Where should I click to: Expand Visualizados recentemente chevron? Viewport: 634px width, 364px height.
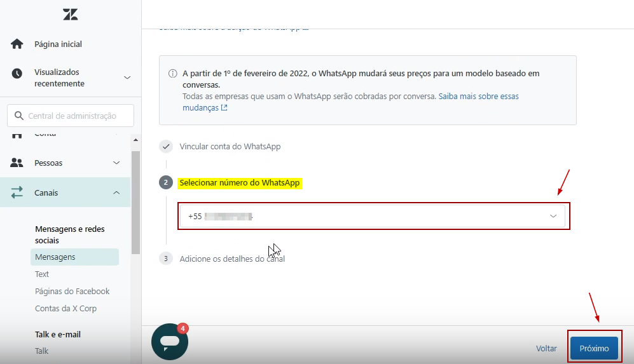127,78
